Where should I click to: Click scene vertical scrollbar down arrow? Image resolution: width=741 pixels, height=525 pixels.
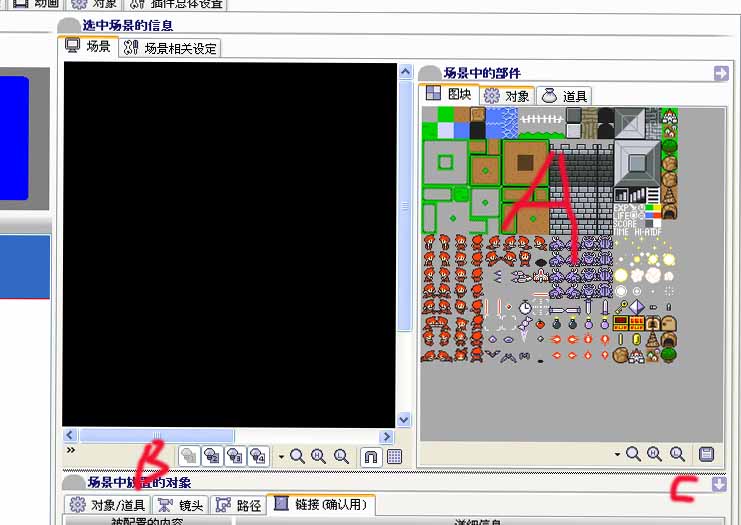404,419
